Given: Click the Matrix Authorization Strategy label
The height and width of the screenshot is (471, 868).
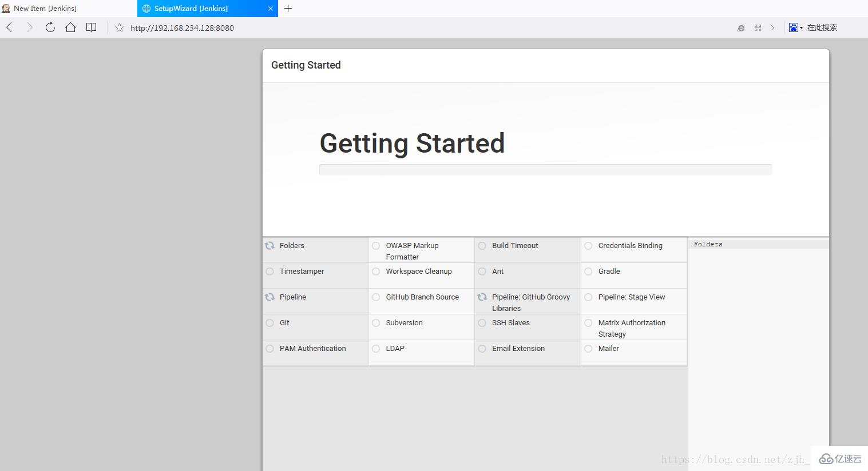Looking at the screenshot, I should pos(632,329).
